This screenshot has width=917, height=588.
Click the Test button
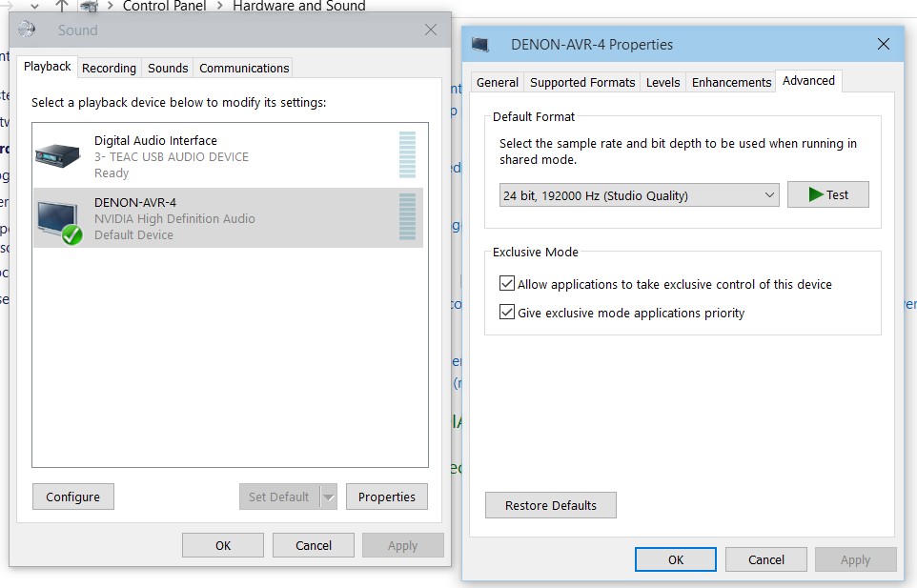tap(828, 194)
